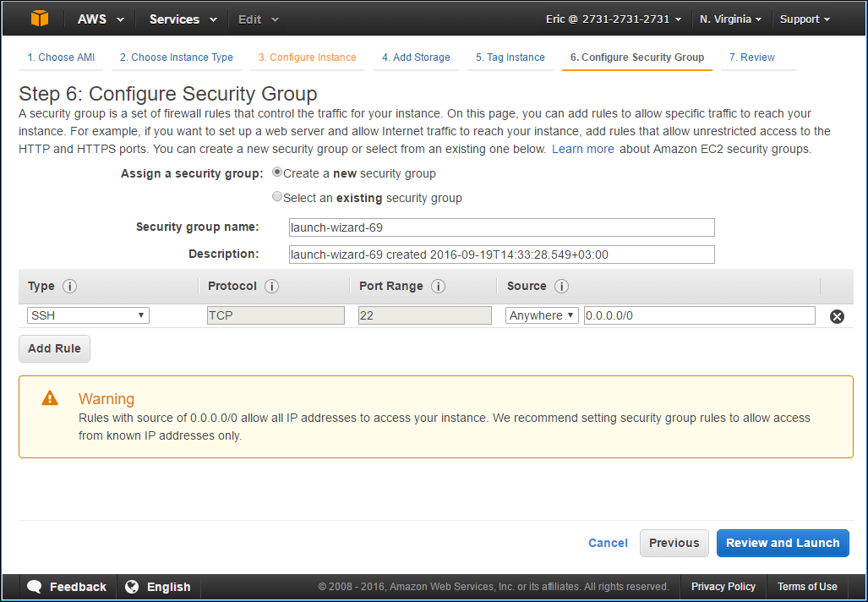Open the AWS dropdown menu
Screen dimensions: 868x602
[101, 19]
